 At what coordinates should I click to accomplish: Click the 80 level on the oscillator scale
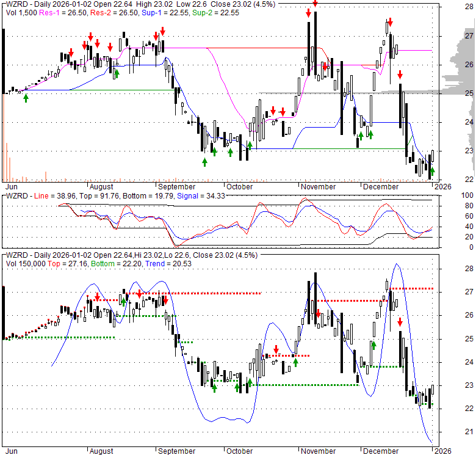[x=469, y=206]
